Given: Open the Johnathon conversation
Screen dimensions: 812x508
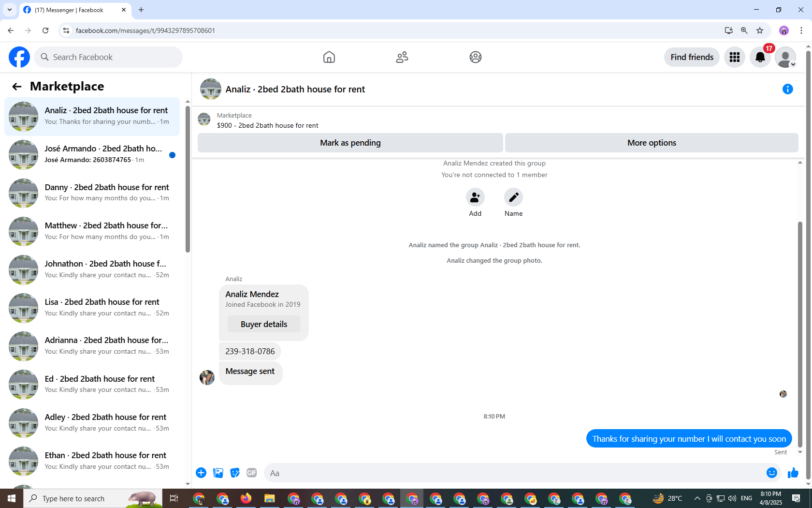Looking at the screenshot, I should [x=92, y=269].
